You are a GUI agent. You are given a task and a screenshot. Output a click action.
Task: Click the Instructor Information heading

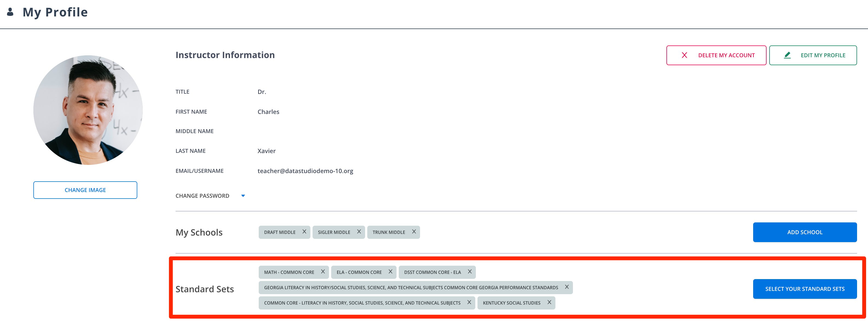225,55
